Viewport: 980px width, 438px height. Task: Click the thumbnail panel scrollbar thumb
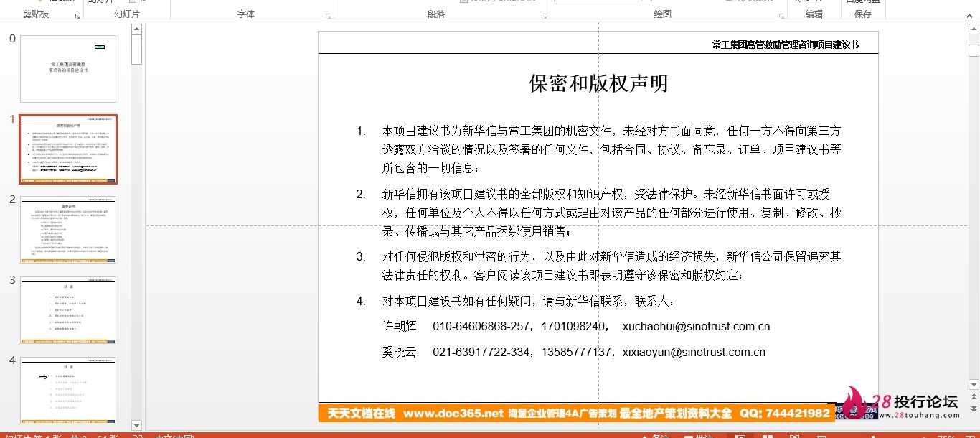136,50
